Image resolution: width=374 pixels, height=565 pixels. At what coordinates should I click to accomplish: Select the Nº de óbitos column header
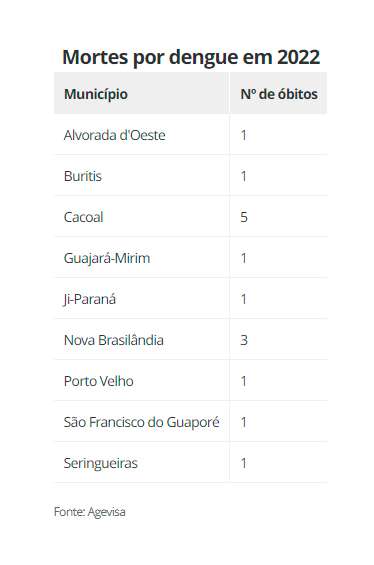pos(279,94)
